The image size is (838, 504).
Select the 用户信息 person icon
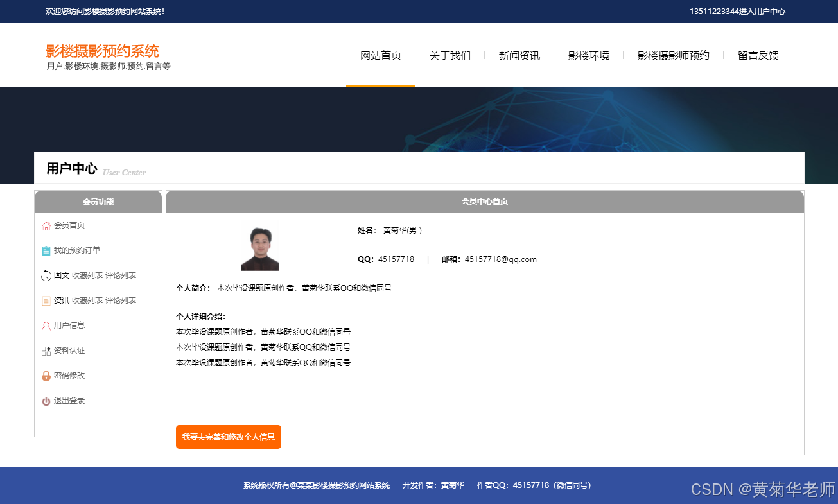tap(45, 326)
